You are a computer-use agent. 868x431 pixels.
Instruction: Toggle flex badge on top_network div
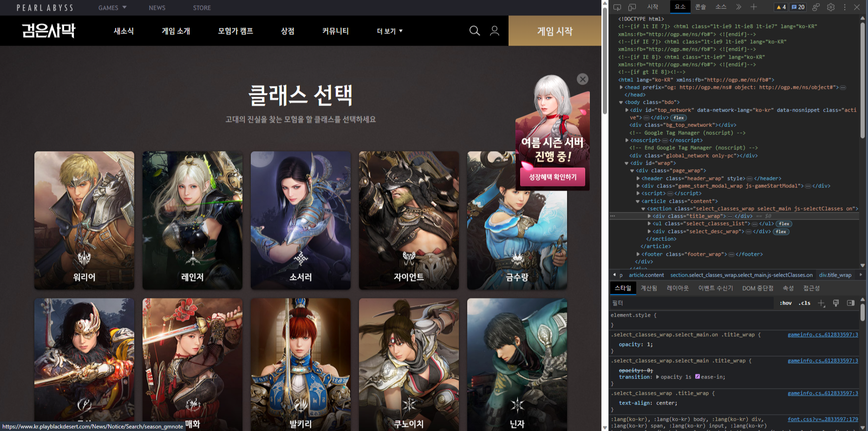pos(679,118)
